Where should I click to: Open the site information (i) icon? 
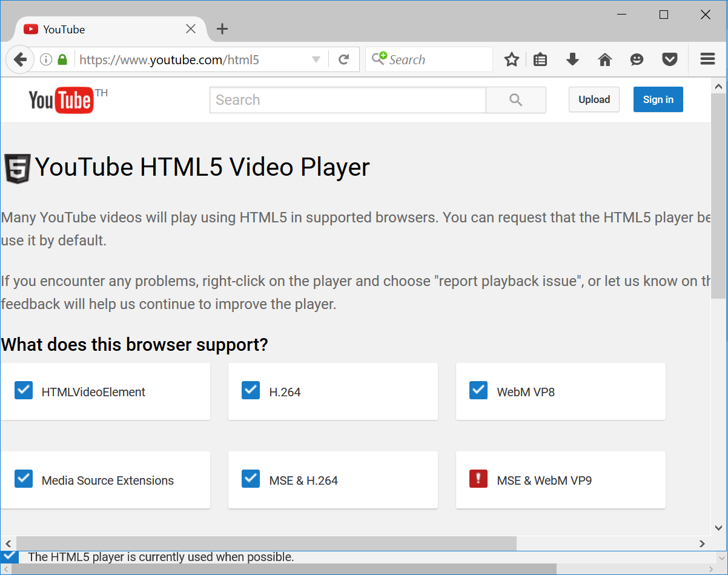46,59
